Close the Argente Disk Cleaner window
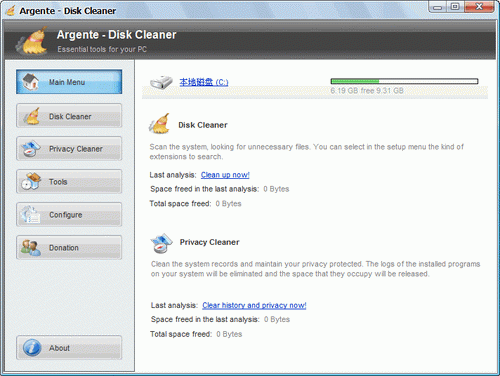The image size is (500, 376). click(x=479, y=7)
